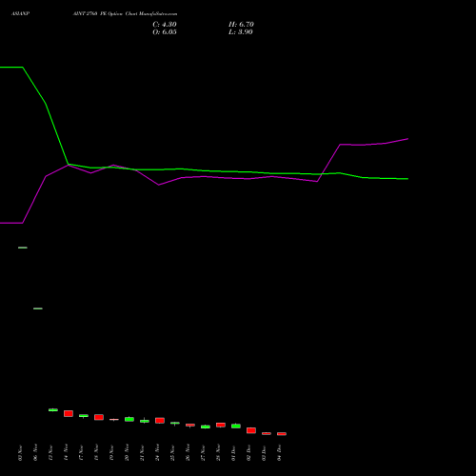This screenshot has width=476, height=476.
Task: Select the 18 Nov date label
Action: click(x=97, y=452)
